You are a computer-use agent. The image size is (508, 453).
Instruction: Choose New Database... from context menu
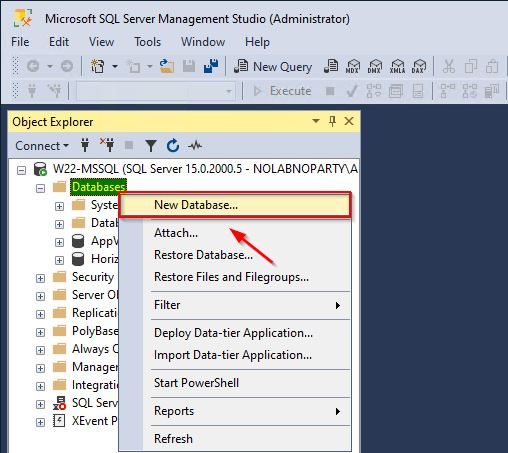pos(235,205)
